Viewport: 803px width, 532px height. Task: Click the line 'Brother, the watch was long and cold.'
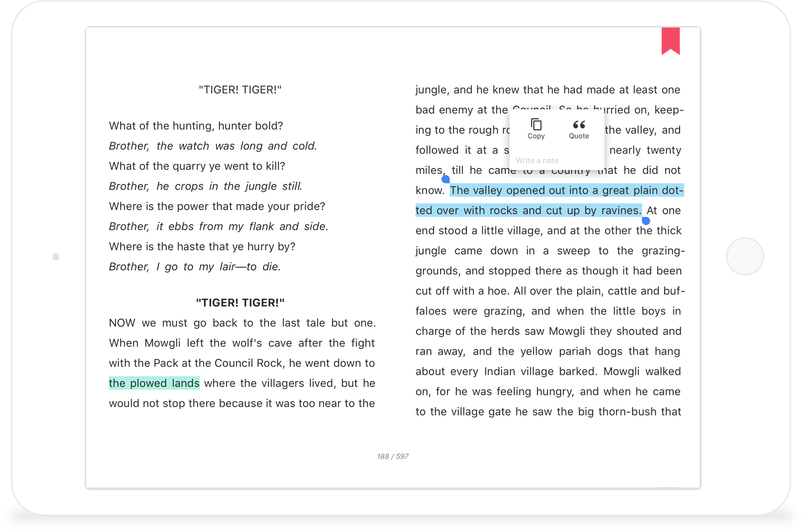click(213, 146)
